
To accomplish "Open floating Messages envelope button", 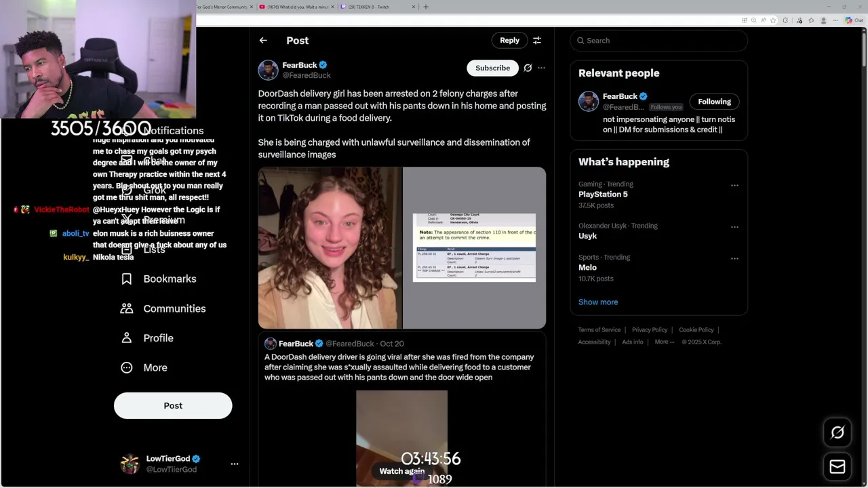I will pos(837,466).
